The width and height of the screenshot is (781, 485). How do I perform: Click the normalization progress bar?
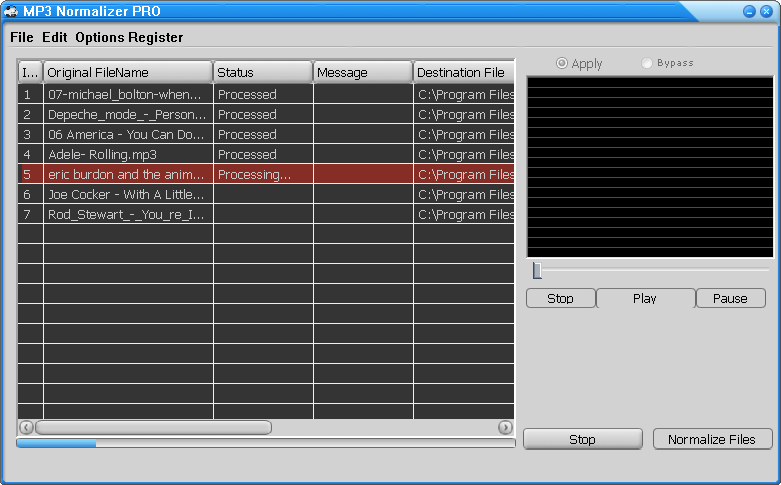(x=266, y=443)
